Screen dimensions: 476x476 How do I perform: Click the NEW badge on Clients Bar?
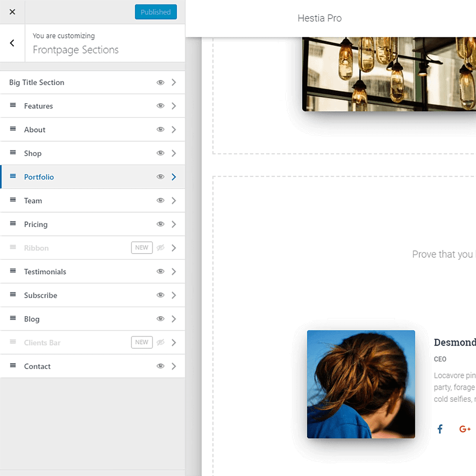coord(142,342)
